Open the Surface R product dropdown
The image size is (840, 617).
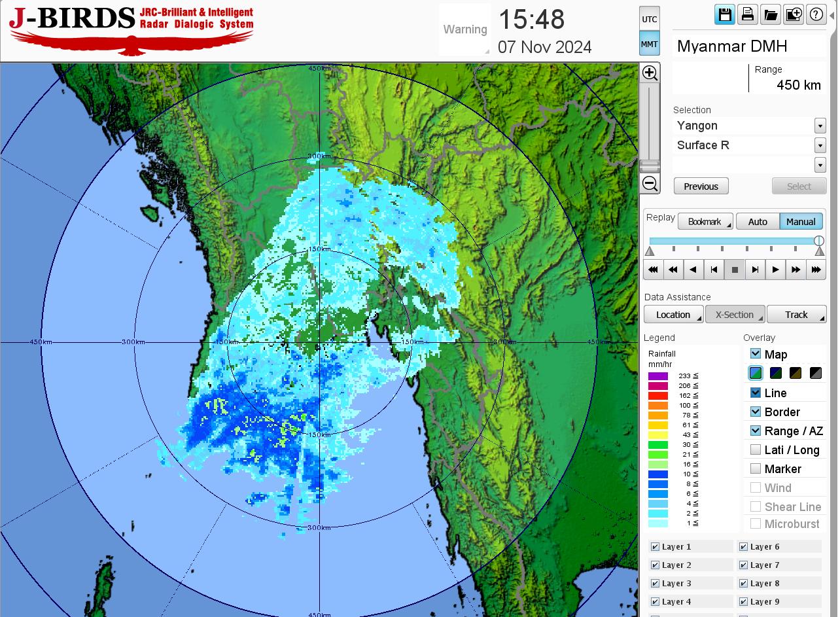point(820,145)
